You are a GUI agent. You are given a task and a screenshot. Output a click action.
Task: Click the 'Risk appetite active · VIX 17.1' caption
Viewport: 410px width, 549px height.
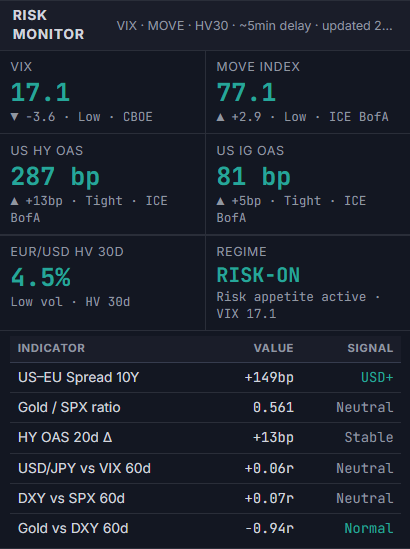[x=298, y=305]
